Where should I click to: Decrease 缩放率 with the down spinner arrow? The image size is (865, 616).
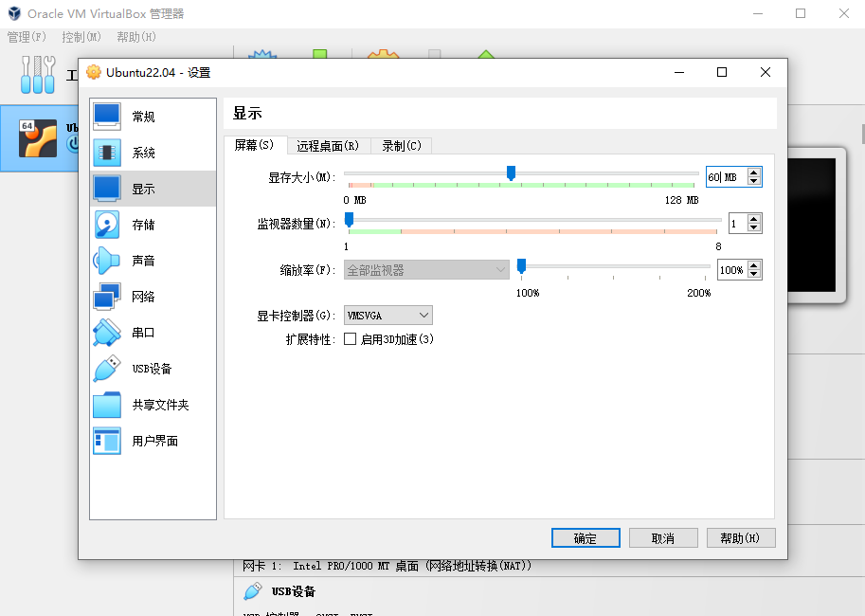click(754, 275)
